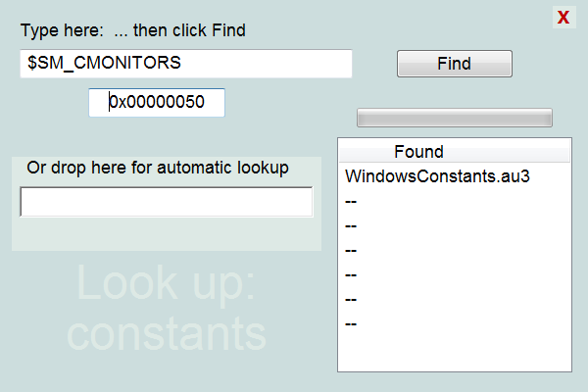Click empty area in the Found results list
Viewport: 588px width, 392px height.
click(455, 351)
